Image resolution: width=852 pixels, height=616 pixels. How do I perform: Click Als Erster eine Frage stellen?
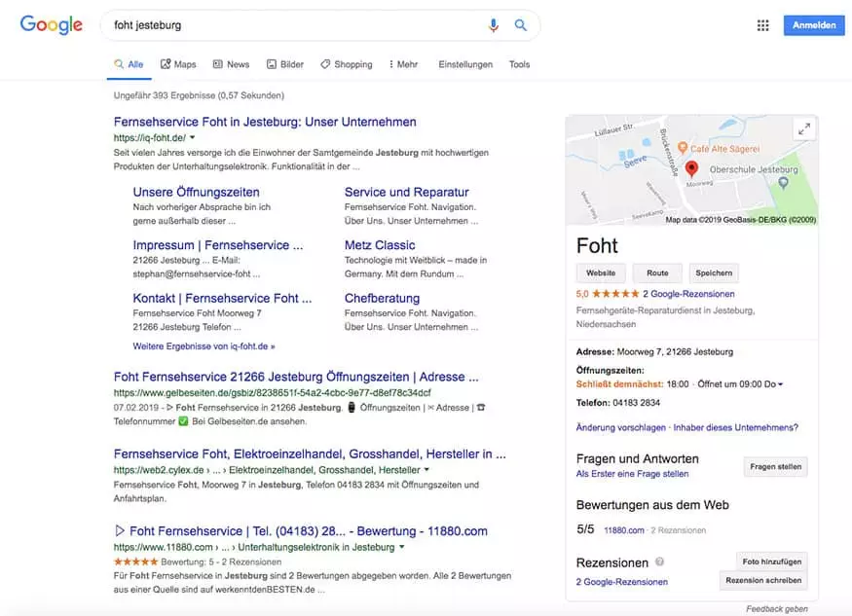pyautogui.click(x=632, y=474)
